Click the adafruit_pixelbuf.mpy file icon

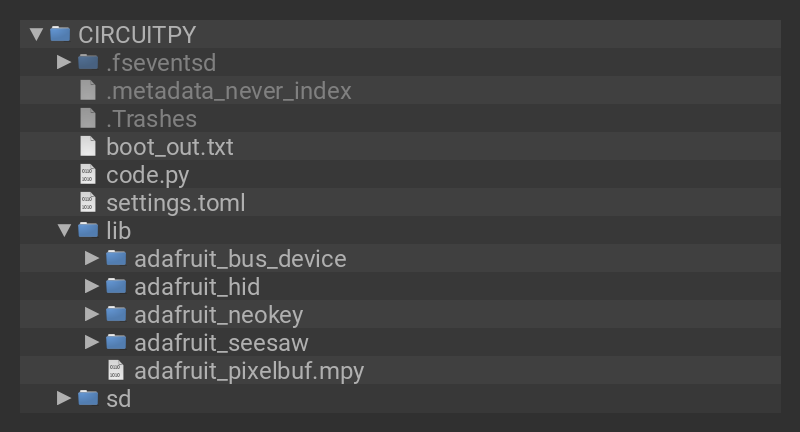[116, 371]
